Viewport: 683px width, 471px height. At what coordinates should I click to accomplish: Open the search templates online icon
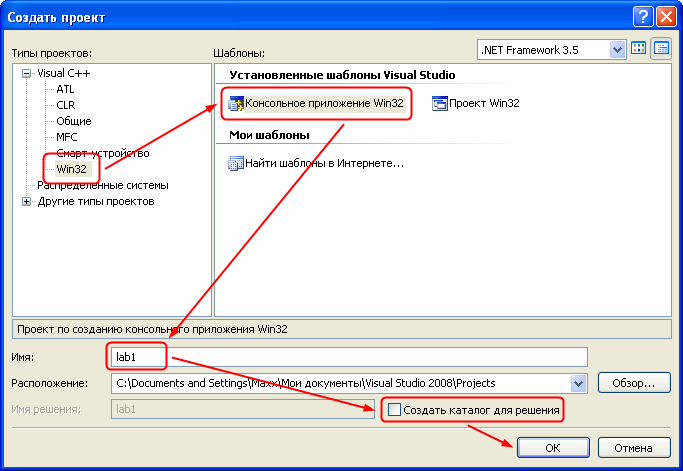(x=236, y=164)
